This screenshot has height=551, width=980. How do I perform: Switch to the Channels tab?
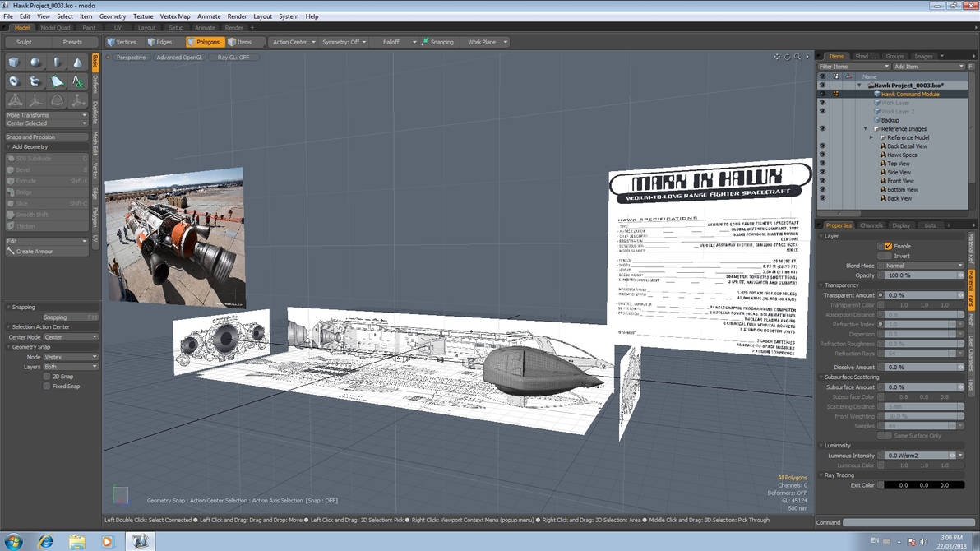[x=871, y=225]
